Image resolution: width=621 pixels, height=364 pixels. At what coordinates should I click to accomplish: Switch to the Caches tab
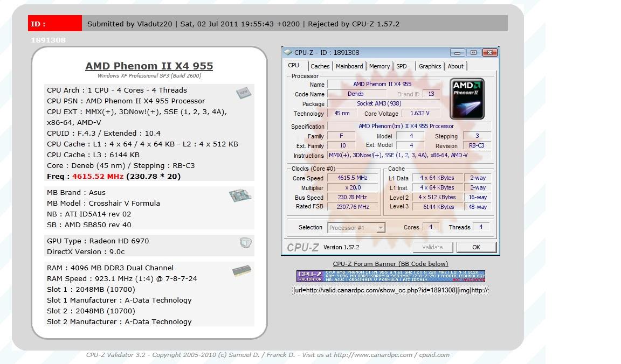[x=320, y=66]
